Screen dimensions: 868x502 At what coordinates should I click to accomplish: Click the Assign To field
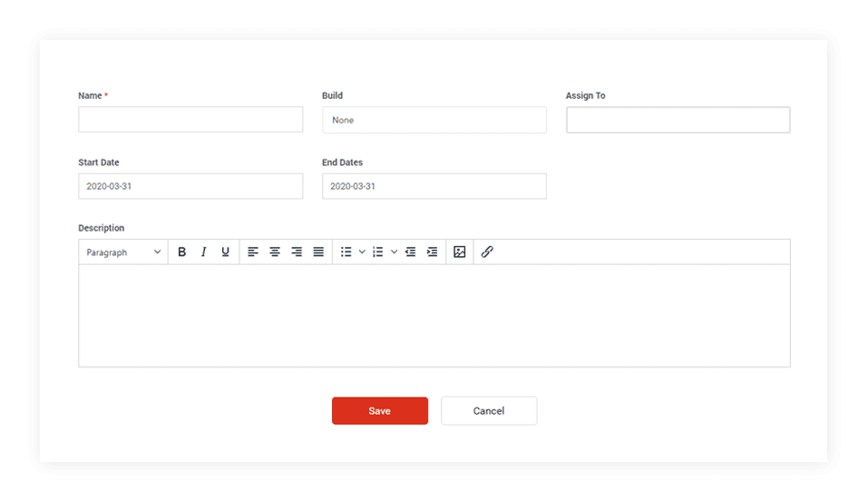(678, 120)
